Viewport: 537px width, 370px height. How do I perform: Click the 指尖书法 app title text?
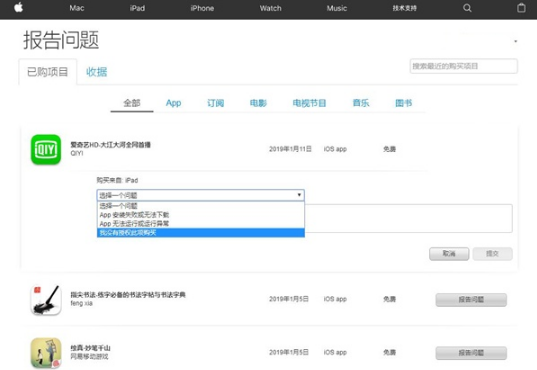click(128, 295)
